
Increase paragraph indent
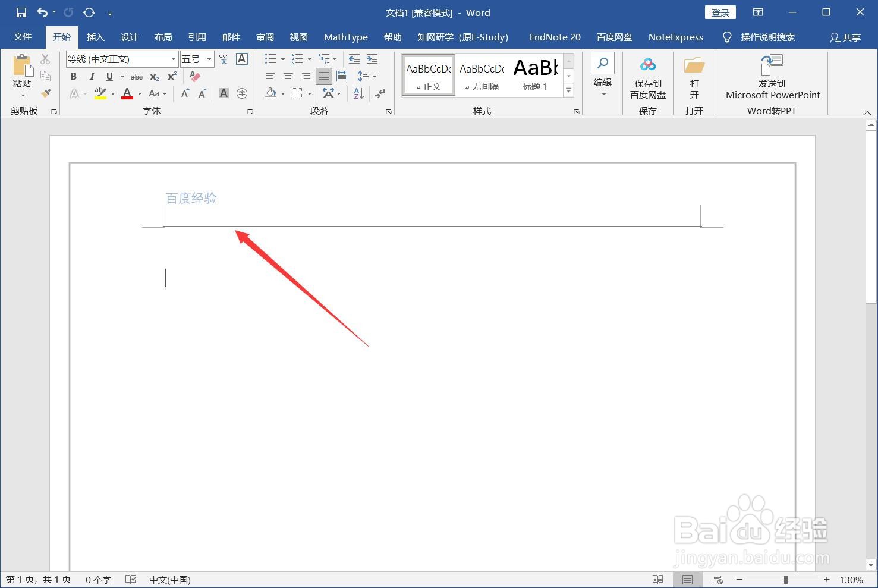(372, 59)
